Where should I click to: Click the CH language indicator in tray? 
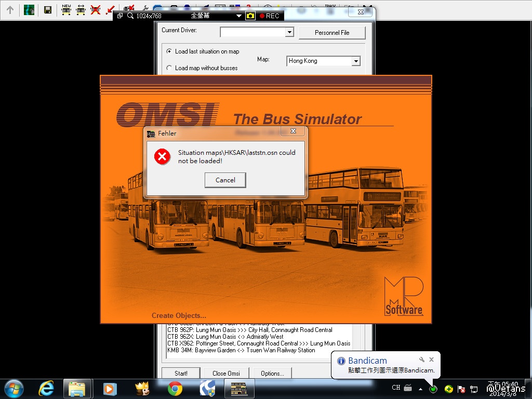(x=395, y=388)
